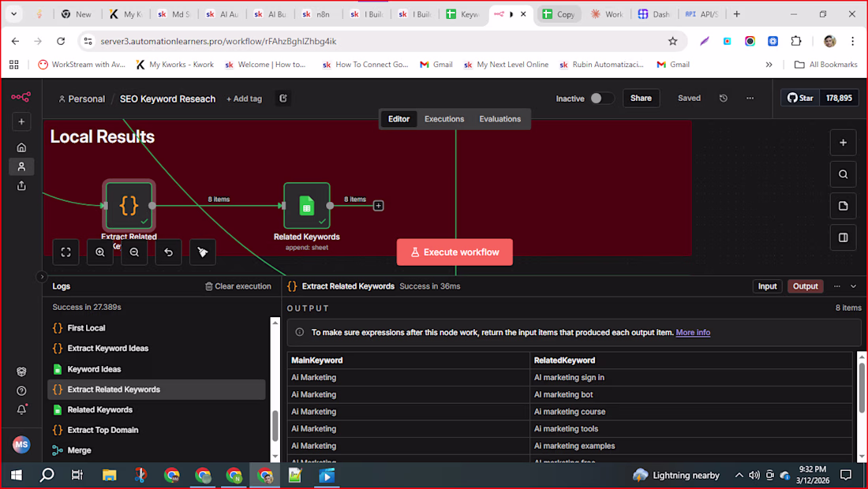
Task: Click the n8n logo icon
Action: [x=21, y=97]
